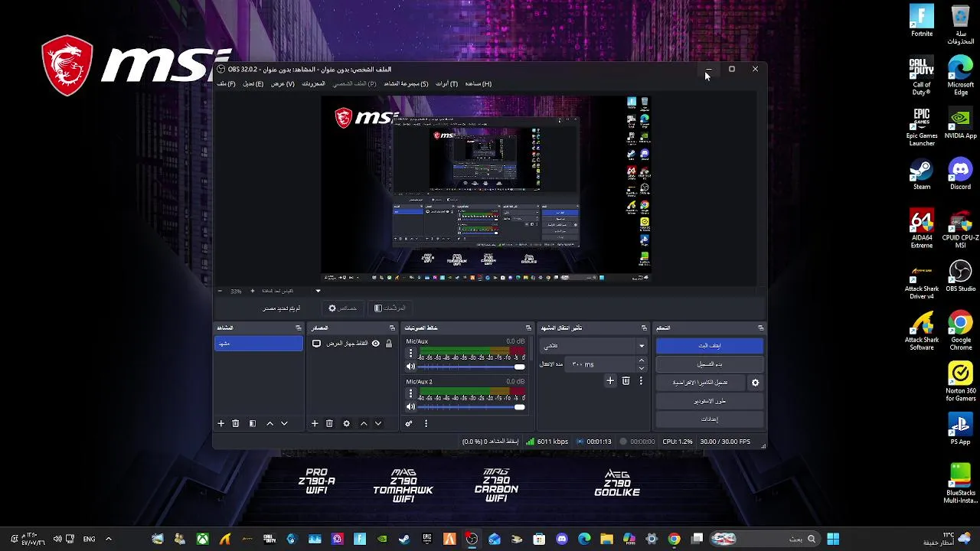Open Epic Games Launcher desktop icon
The image size is (980, 551).
922,127
